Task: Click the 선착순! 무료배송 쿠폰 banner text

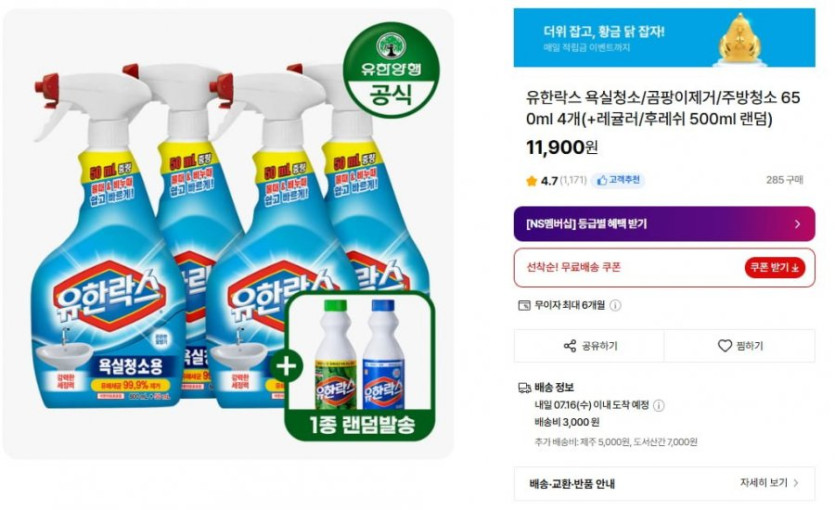Action: [574, 267]
